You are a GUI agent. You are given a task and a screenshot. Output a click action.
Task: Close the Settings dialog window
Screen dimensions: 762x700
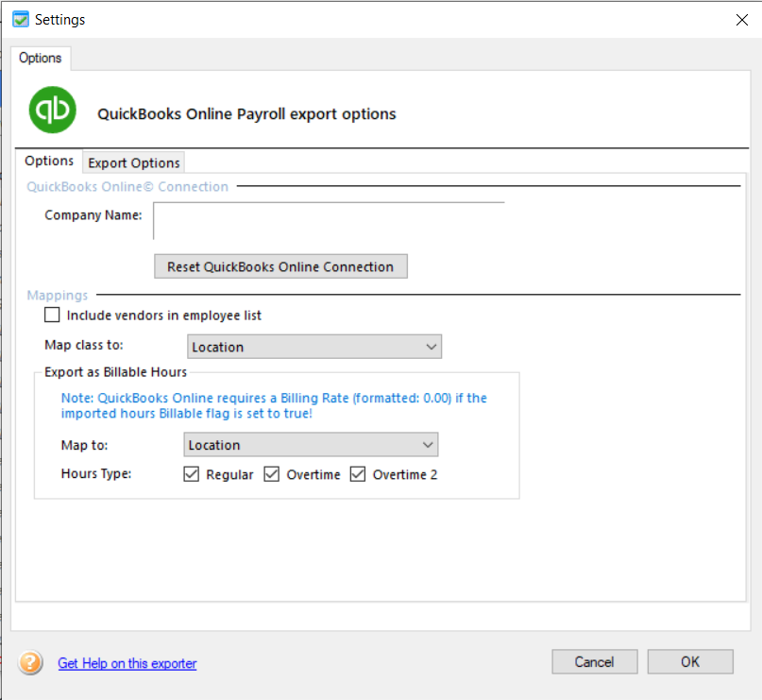(741, 20)
